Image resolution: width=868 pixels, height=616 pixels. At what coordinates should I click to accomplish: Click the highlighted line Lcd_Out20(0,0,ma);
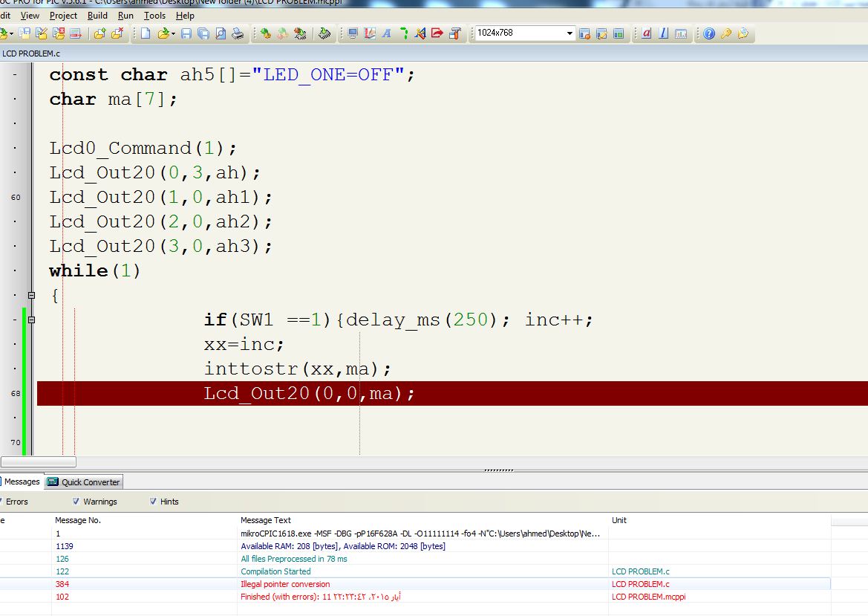[x=452, y=393]
